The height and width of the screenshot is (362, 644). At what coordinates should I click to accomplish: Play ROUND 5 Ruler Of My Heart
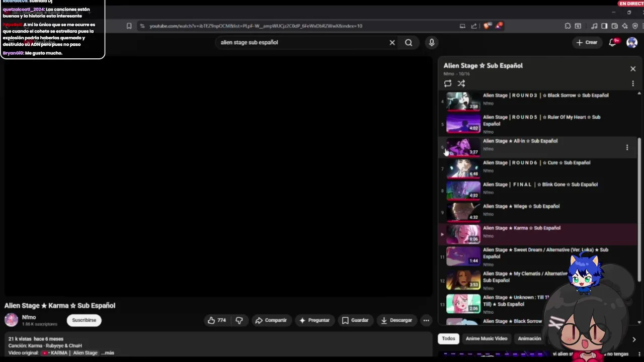click(x=538, y=123)
